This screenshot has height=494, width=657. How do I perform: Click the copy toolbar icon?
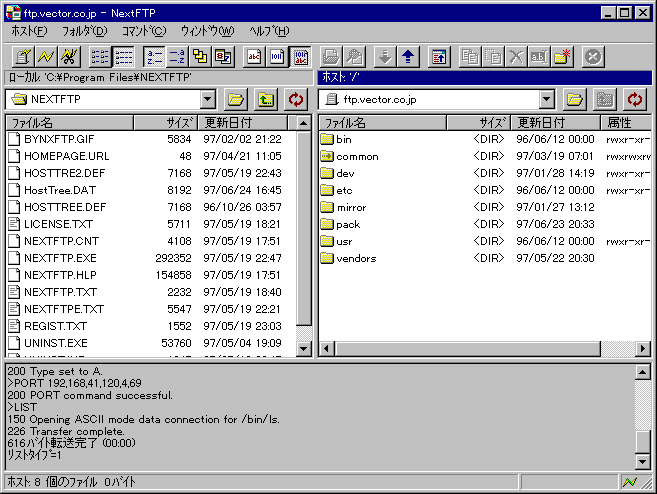[x=470, y=57]
